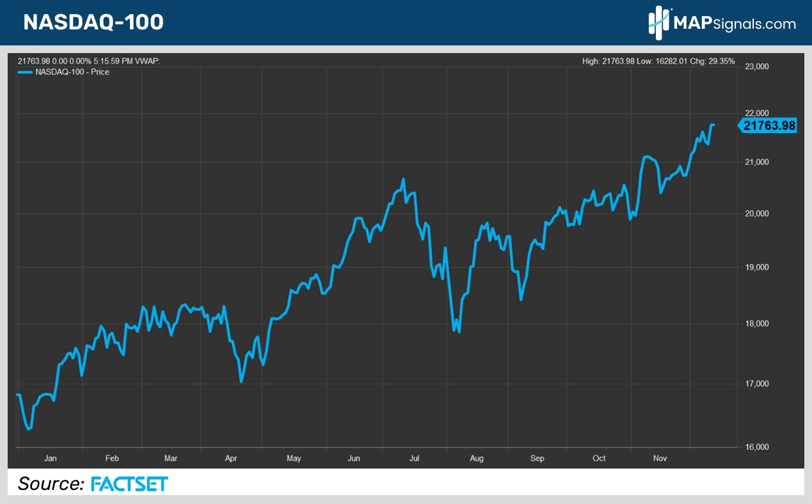Click the Oct month axis label
The width and height of the screenshot is (812, 504).
pyautogui.click(x=599, y=458)
